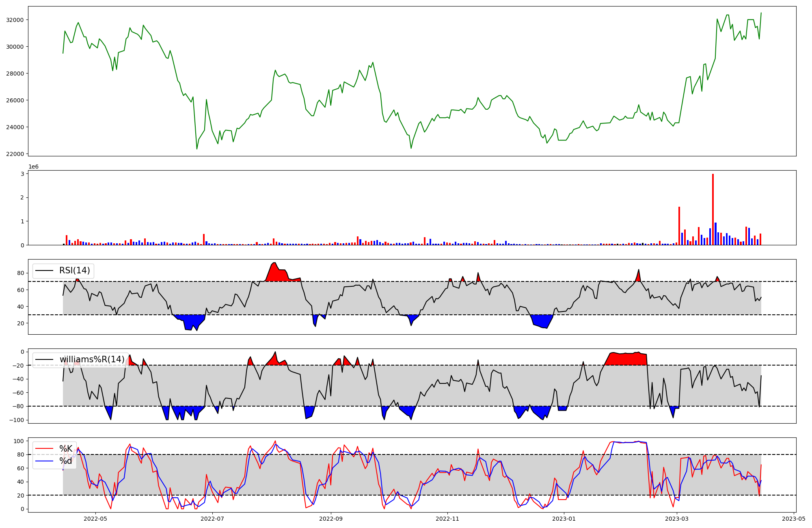The height and width of the screenshot is (528, 812).
Task: Click the 2022-07 date tick label
Action: point(212,519)
